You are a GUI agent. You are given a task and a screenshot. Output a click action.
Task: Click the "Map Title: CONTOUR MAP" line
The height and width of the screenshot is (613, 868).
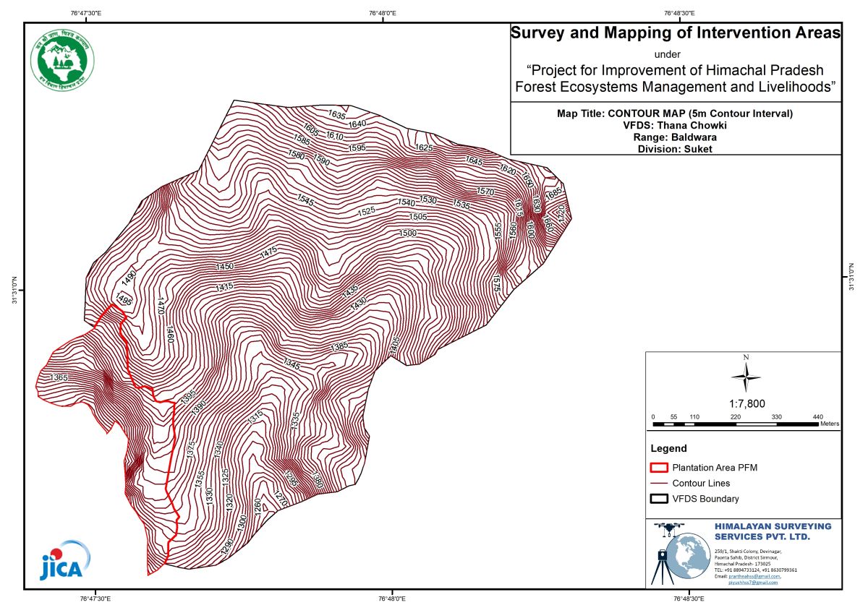pyautogui.click(x=676, y=114)
